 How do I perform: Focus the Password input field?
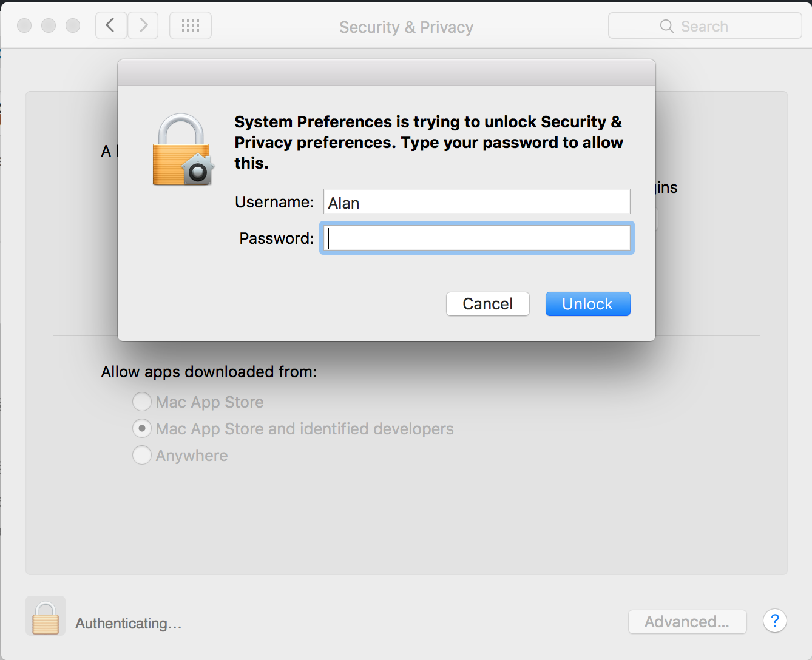pyautogui.click(x=476, y=238)
